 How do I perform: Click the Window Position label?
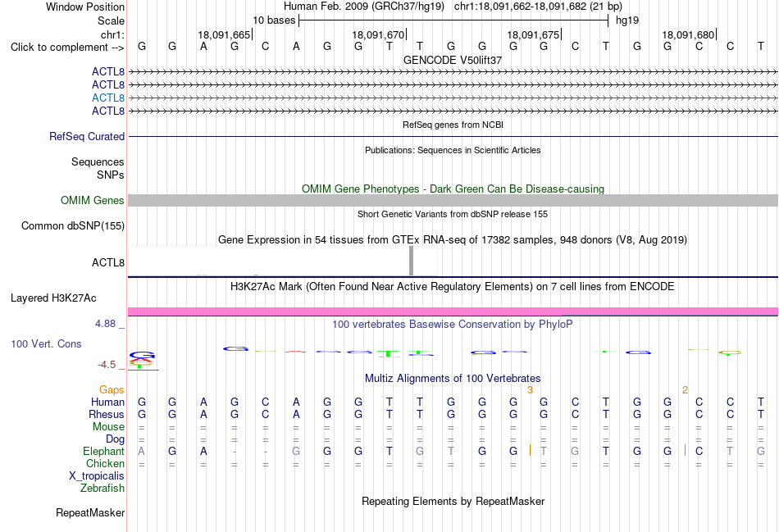tap(85, 7)
